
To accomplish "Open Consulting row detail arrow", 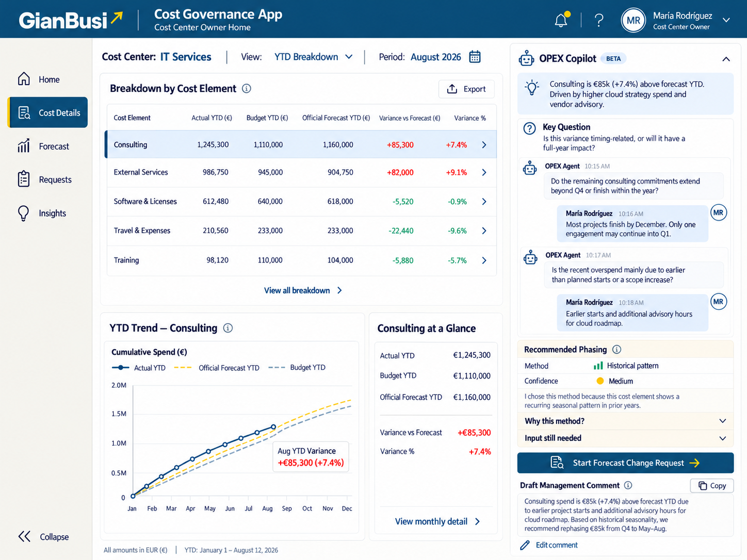I will click(484, 145).
